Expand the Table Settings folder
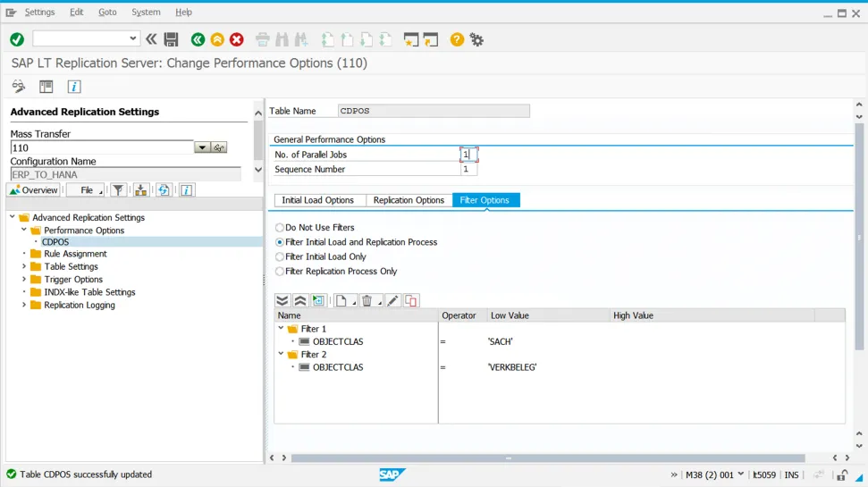Viewport: 868px width, 487px height. tap(24, 266)
